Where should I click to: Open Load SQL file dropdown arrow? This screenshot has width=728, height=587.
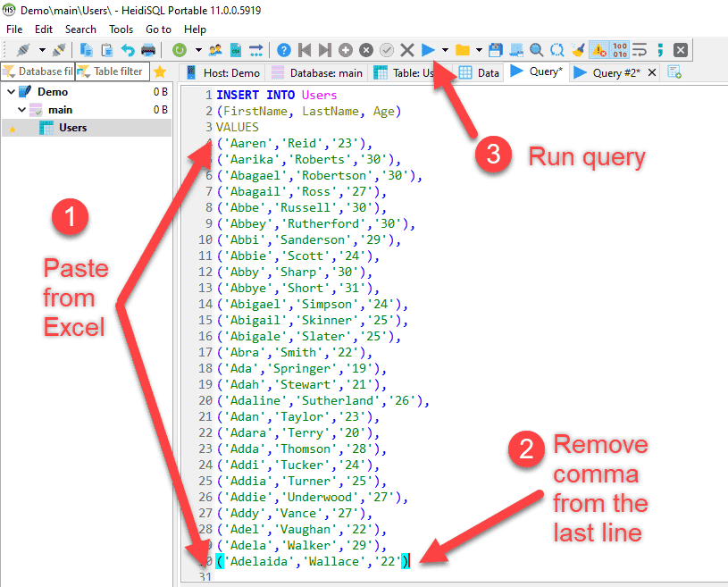coord(479,50)
